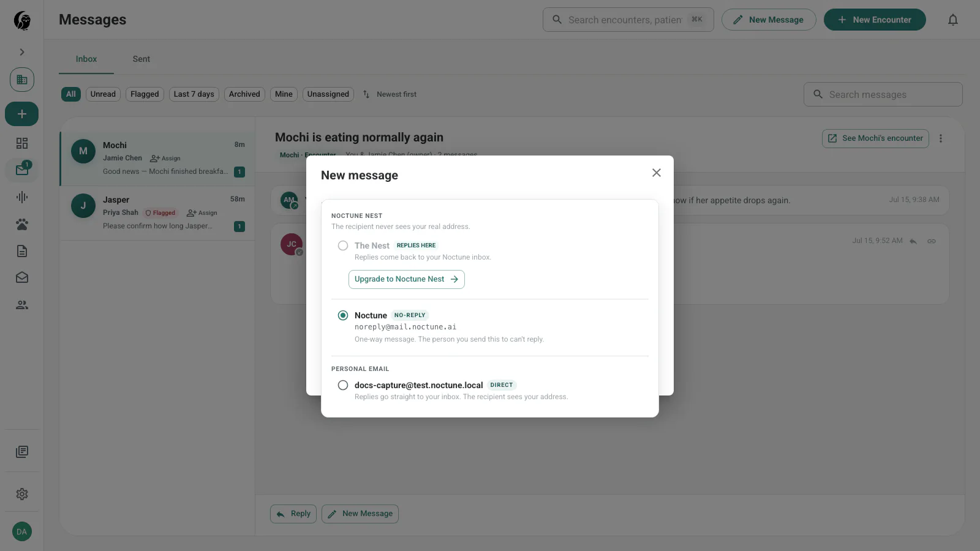Click the Search encounters, patients field
Viewport: 980px width, 551px height.
[628, 20]
